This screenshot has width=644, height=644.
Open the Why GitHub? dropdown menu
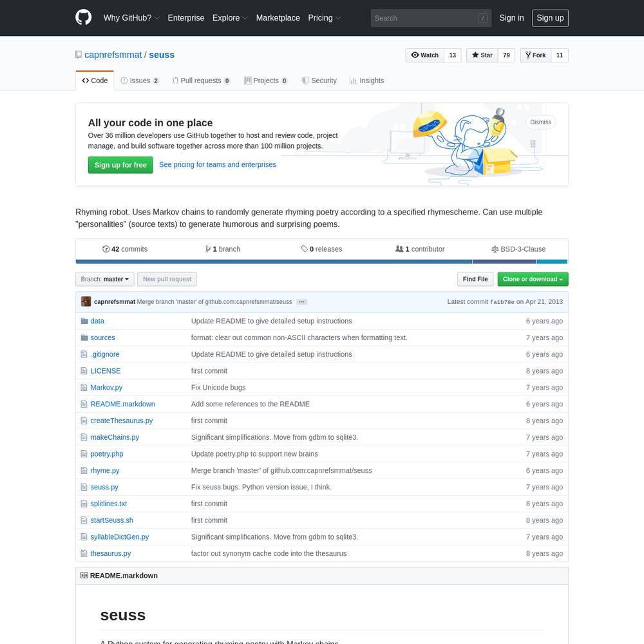(131, 17)
